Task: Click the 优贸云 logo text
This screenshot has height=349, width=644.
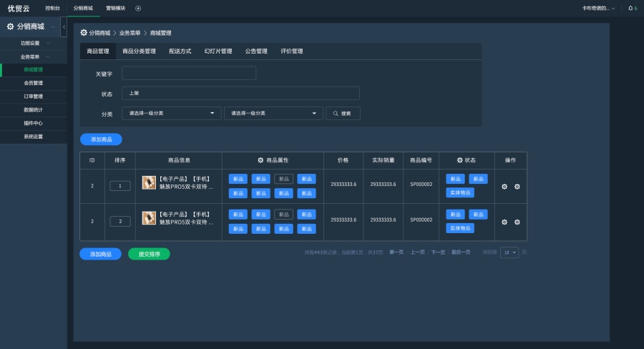Action: (x=19, y=9)
